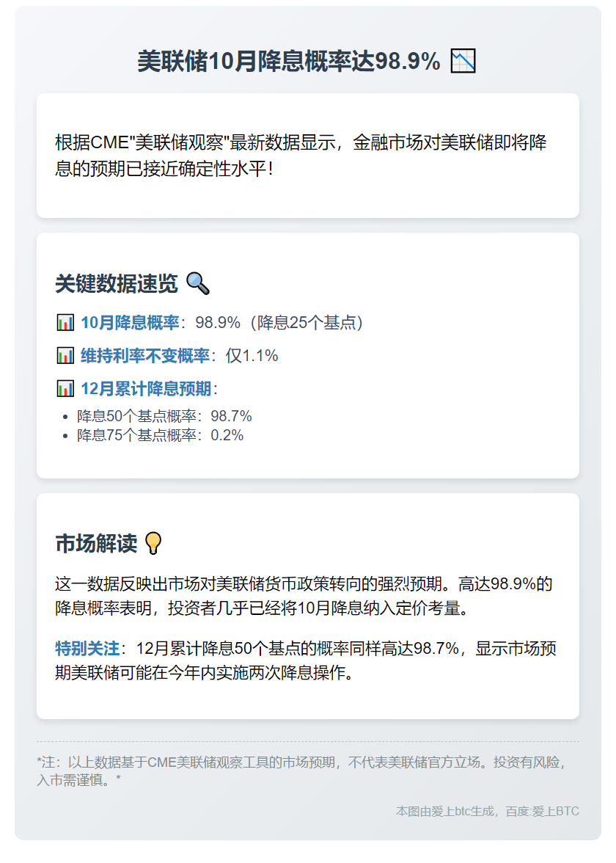
Task: Click the bullet item 降息50个基点概率
Action: (x=164, y=416)
